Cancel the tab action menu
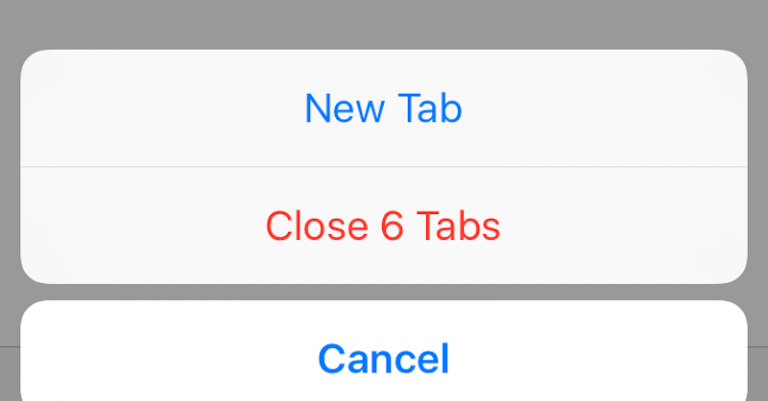 pyautogui.click(x=384, y=351)
